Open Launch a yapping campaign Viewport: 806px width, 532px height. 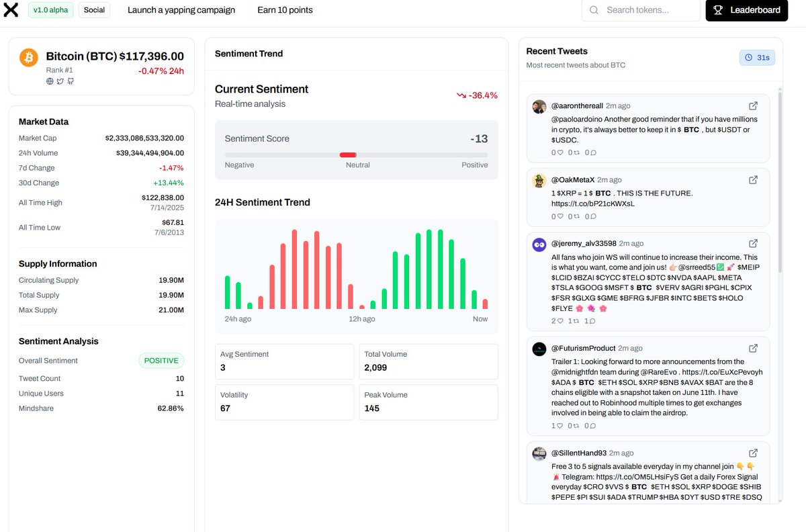click(x=181, y=10)
